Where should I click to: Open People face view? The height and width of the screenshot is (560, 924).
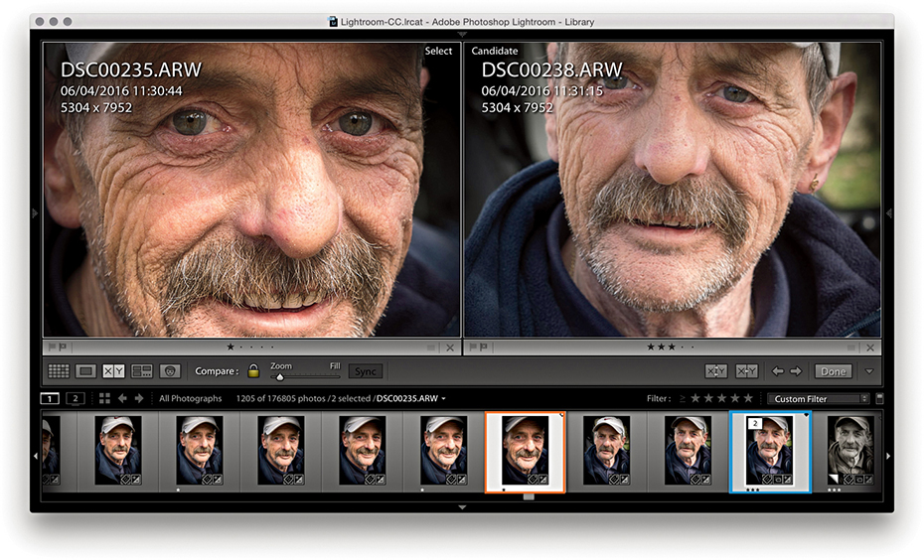169,371
